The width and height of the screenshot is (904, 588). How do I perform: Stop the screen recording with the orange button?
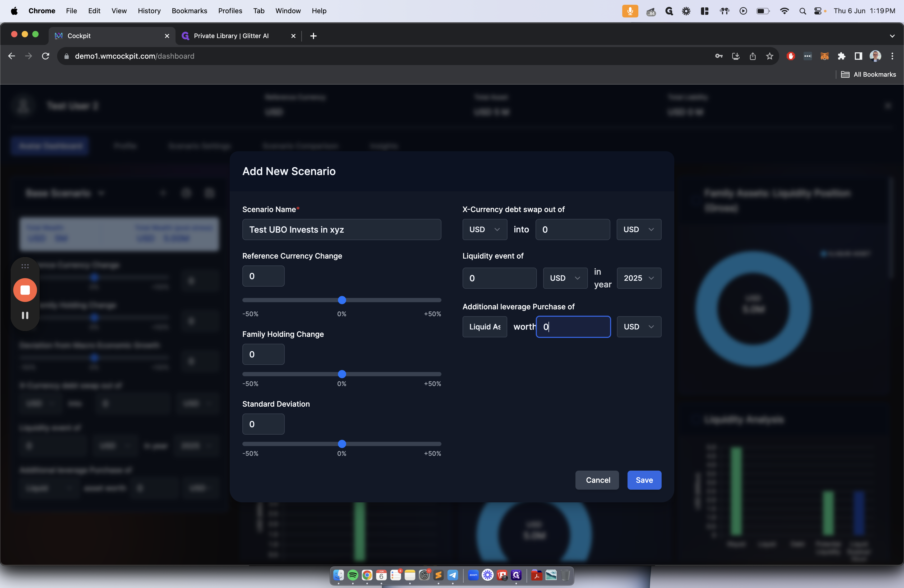[25, 290]
